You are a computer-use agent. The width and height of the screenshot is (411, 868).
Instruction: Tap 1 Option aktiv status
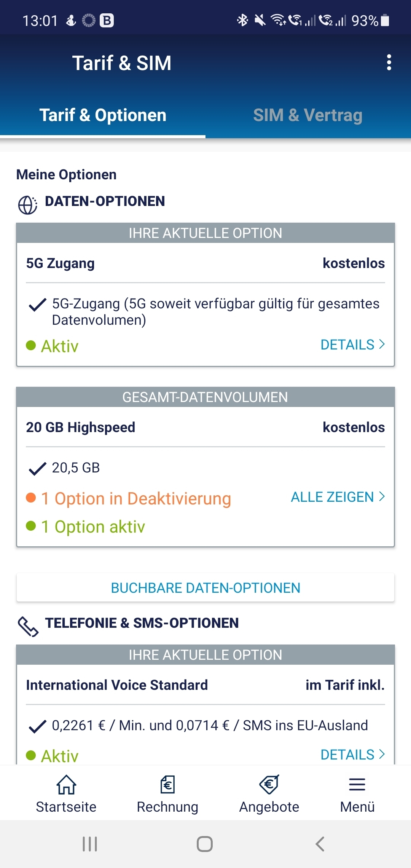point(86,527)
